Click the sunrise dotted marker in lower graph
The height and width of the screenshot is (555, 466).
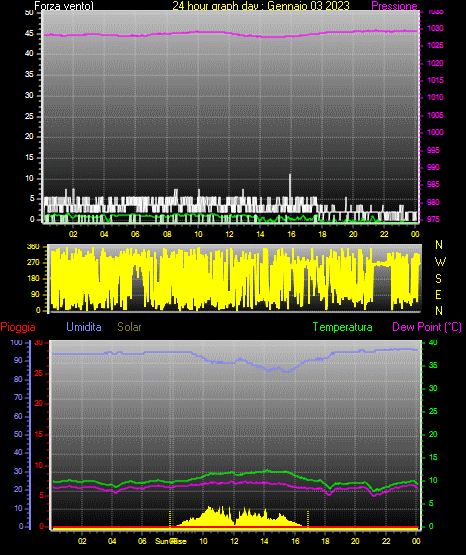coord(170,518)
